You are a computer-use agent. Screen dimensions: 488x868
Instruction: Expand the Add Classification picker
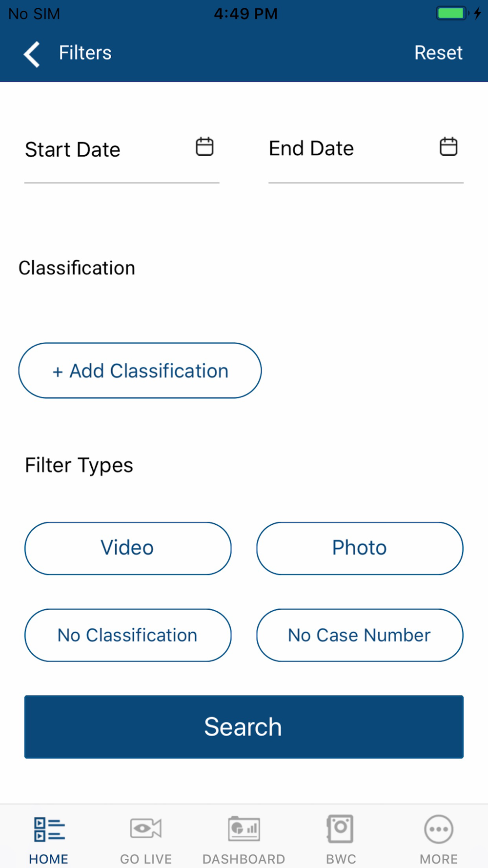pos(140,371)
